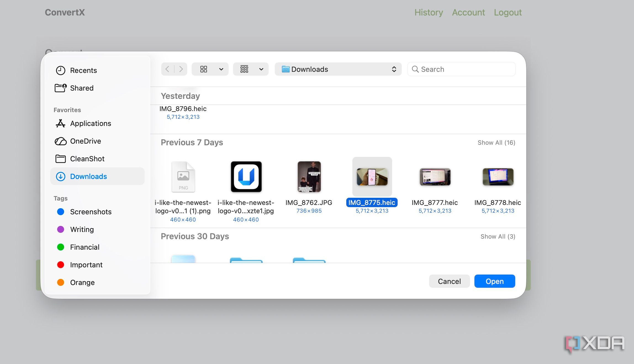Open grouping options dropdown chevron
Viewport: 634px width, 364px height.
[x=261, y=69]
